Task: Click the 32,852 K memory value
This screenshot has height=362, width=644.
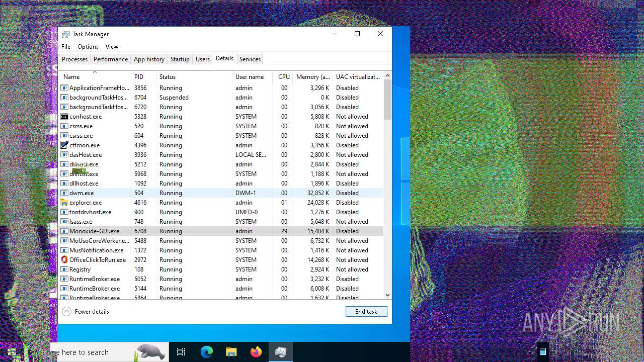Action: pos(317,193)
